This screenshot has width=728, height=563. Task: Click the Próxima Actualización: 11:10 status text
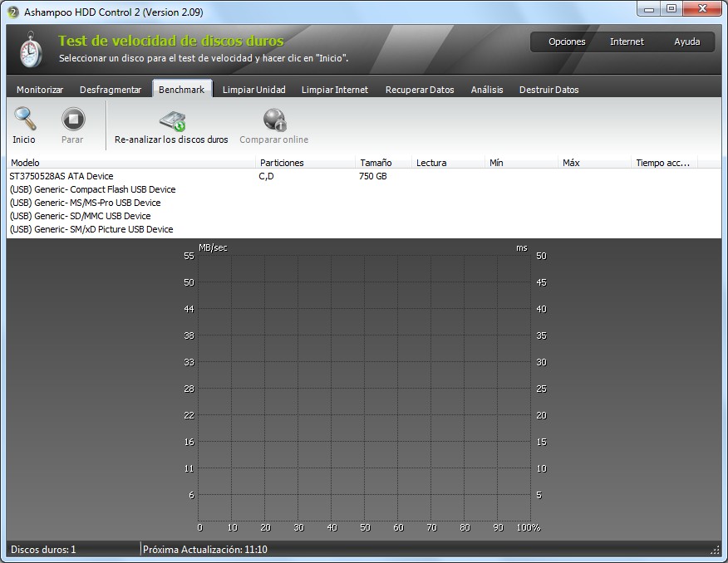pyautogui.click(x=205, y=550)
